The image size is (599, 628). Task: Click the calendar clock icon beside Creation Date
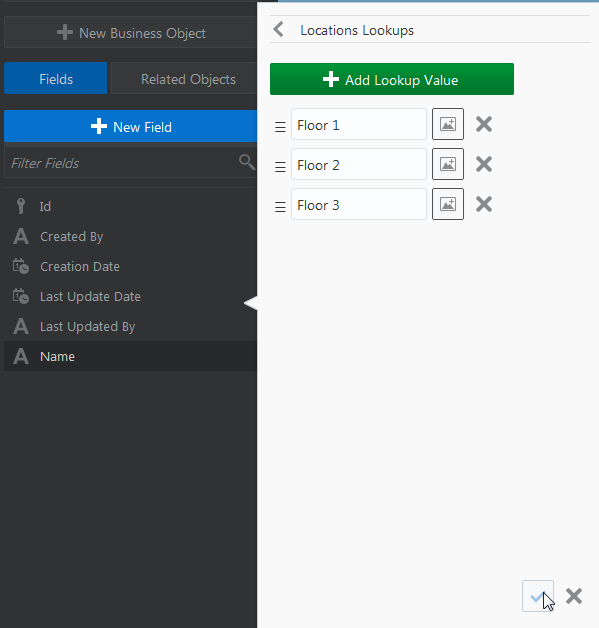(x=21, y=266)
